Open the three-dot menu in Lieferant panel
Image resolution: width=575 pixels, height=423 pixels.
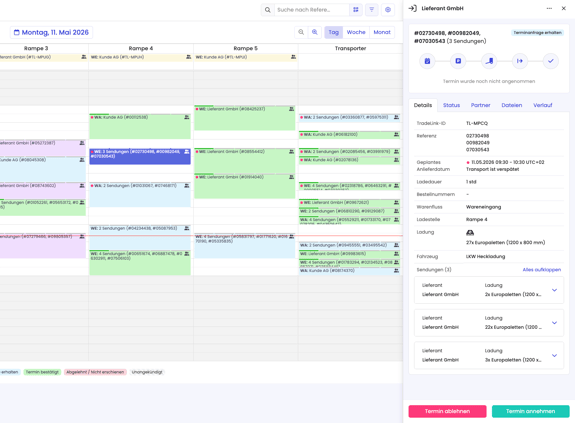[549, 8]
